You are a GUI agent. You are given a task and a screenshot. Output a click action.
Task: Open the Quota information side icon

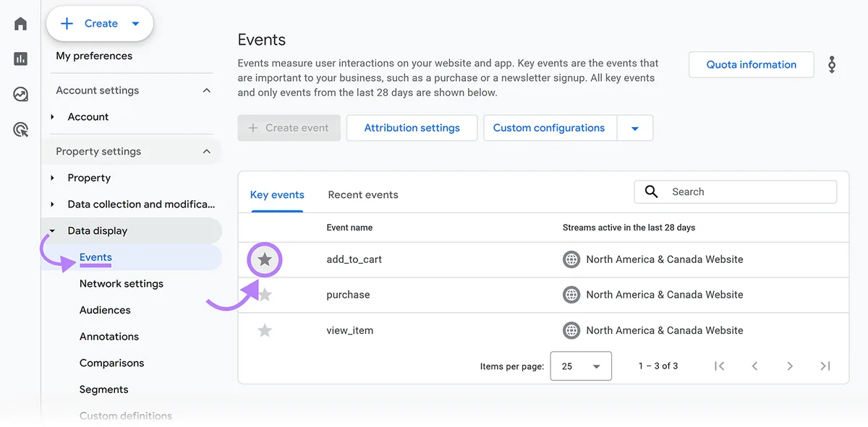(x=832, y=64)
